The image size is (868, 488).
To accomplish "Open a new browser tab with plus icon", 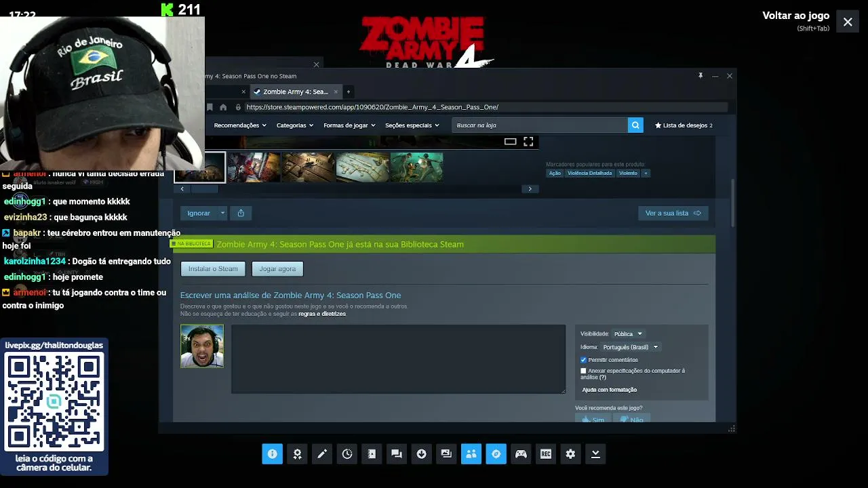I will tap(349, 91).
